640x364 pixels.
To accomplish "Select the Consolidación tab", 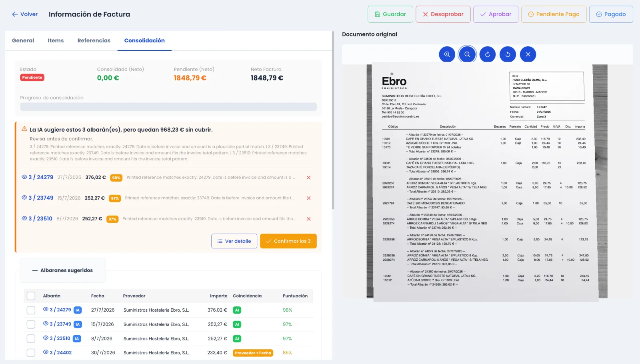I will tap(144, 40).
